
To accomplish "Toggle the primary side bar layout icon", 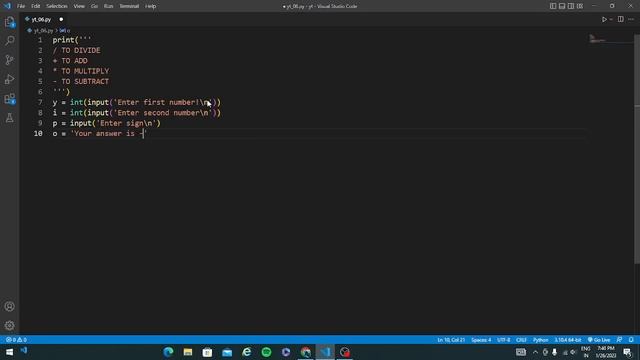I will tap(553, 6).
